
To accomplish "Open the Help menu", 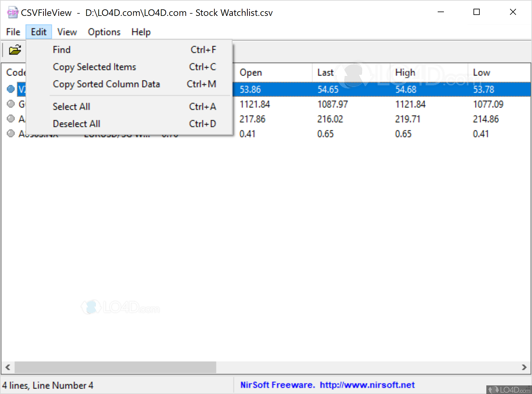I will pyautogui.click(x=141, y=32).
